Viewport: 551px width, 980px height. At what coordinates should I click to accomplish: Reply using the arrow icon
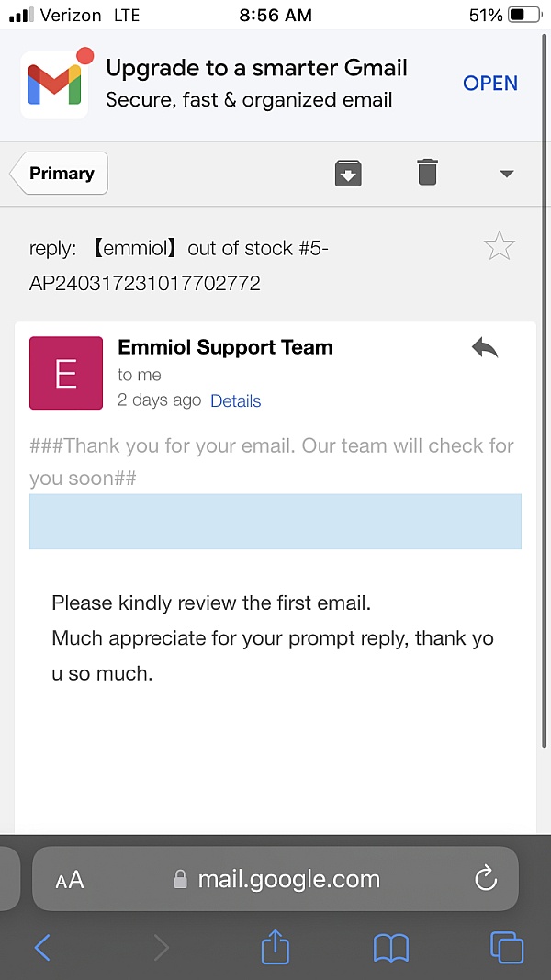[484, 348]
